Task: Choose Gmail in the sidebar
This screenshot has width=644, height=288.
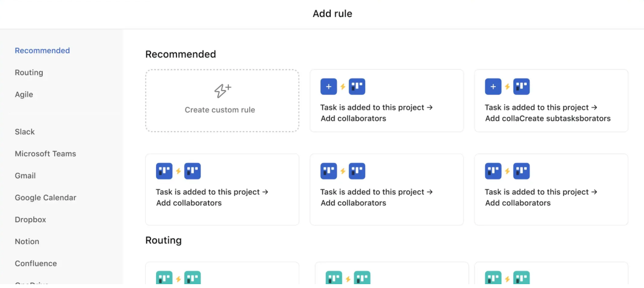Action: tap(25, 176)
